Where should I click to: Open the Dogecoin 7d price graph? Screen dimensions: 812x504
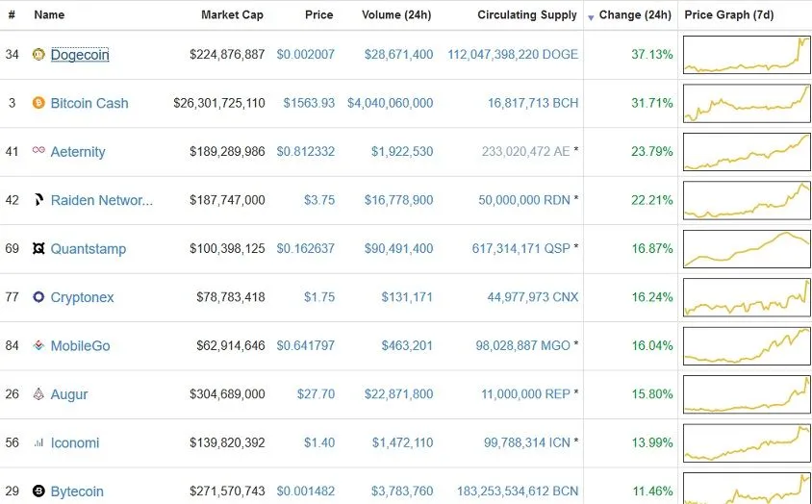coord(747,55)
